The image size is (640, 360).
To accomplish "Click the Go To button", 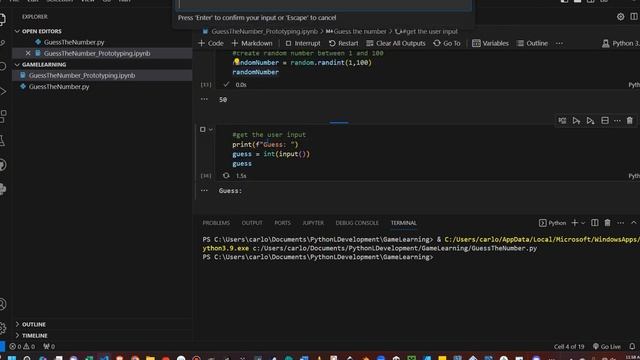I will (447, 43).
